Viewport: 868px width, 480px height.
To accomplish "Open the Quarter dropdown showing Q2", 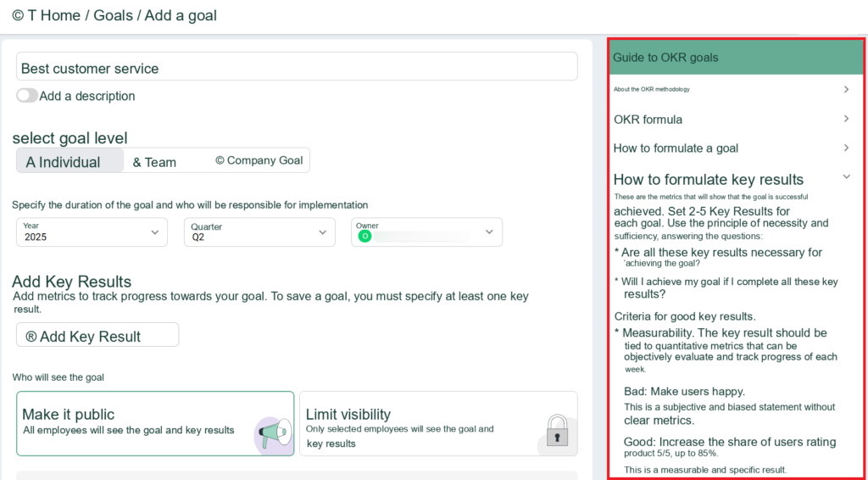I will pyautogui.click(x=259, y=232).
